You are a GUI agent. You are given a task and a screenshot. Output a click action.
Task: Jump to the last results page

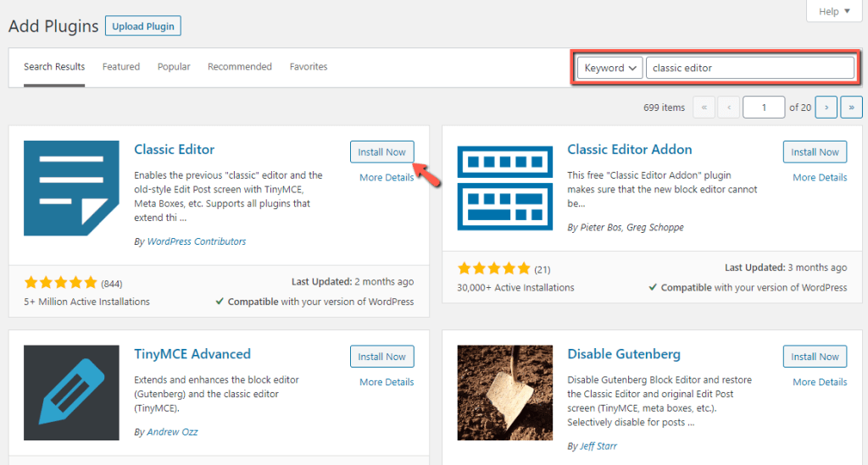(851, 108)
